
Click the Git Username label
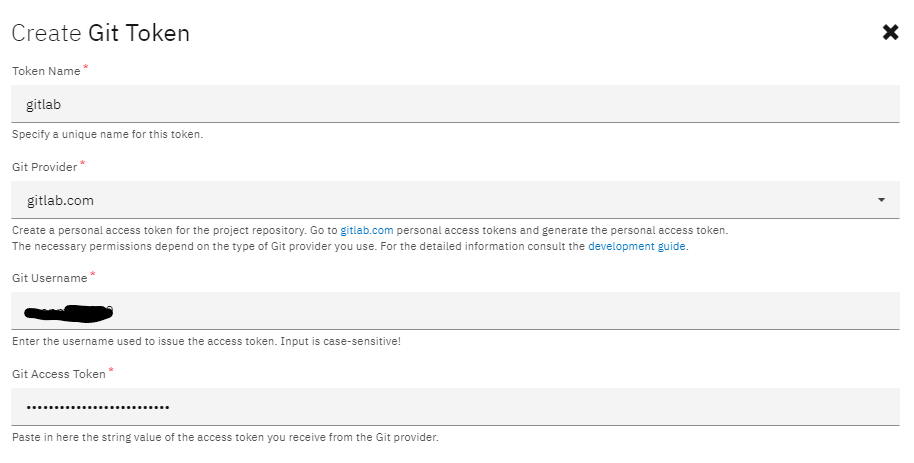click(x=50, y=278)
